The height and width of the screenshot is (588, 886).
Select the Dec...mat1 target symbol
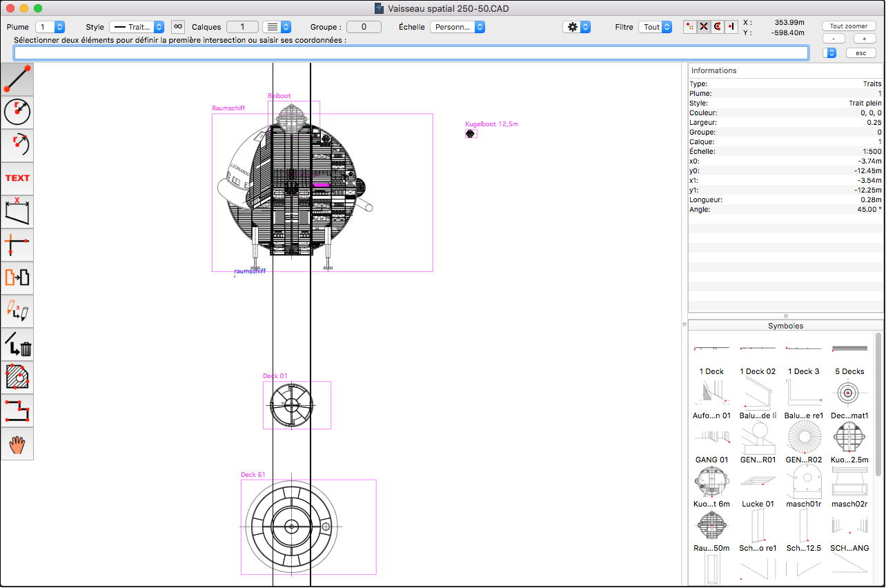coord(849,398)
